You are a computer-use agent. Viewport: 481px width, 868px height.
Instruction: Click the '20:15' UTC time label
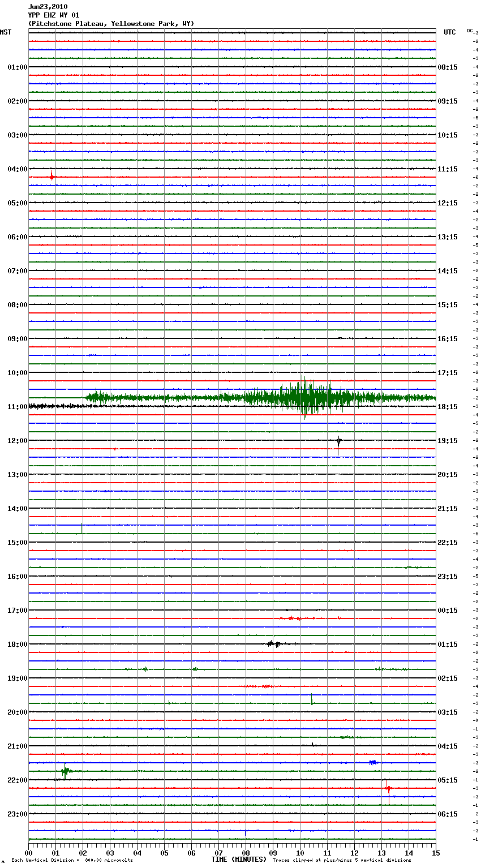[448, 475]
